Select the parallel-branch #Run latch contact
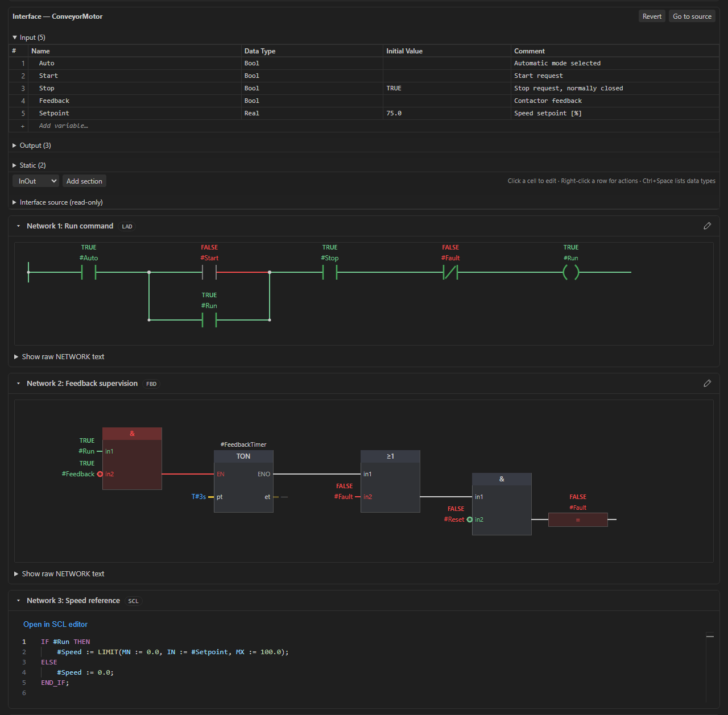The width and height of the screenshot is (728, 715). pyautogui.click(x=209, y=320)
